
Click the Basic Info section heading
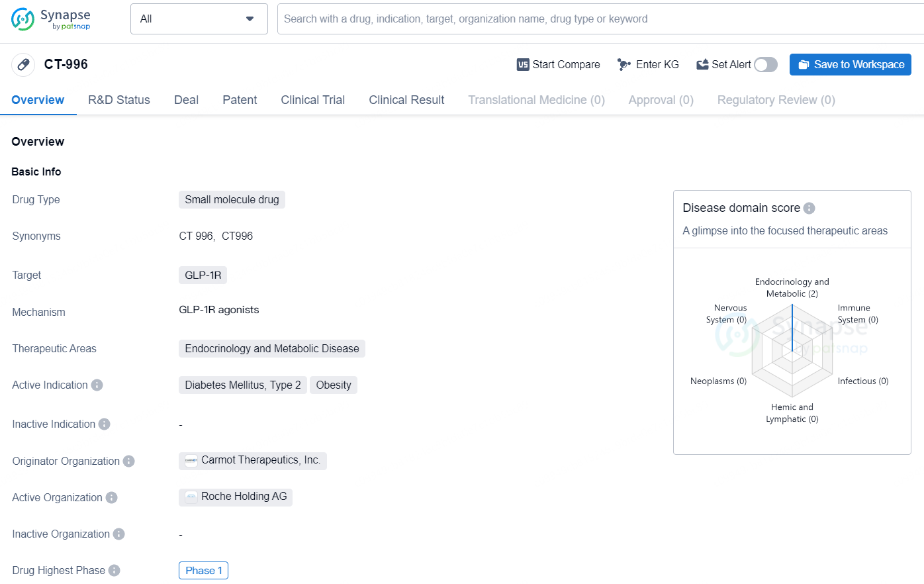[36, 171]
